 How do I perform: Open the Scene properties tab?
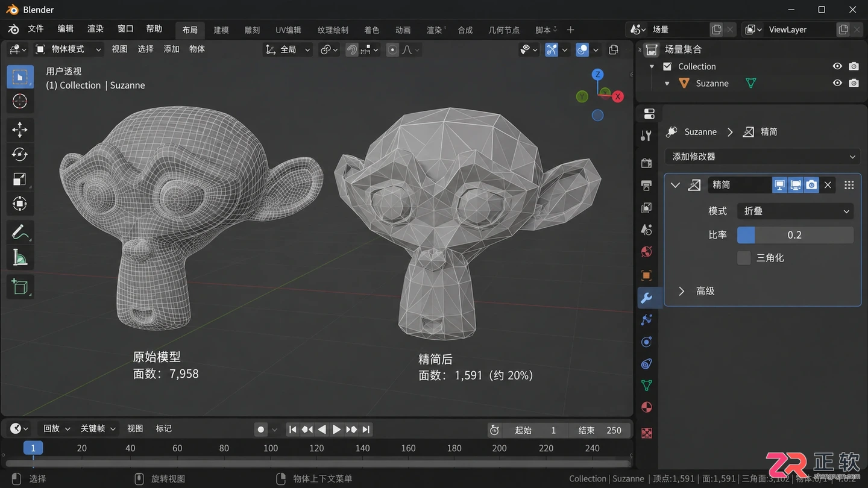click(x=647, y=230)
